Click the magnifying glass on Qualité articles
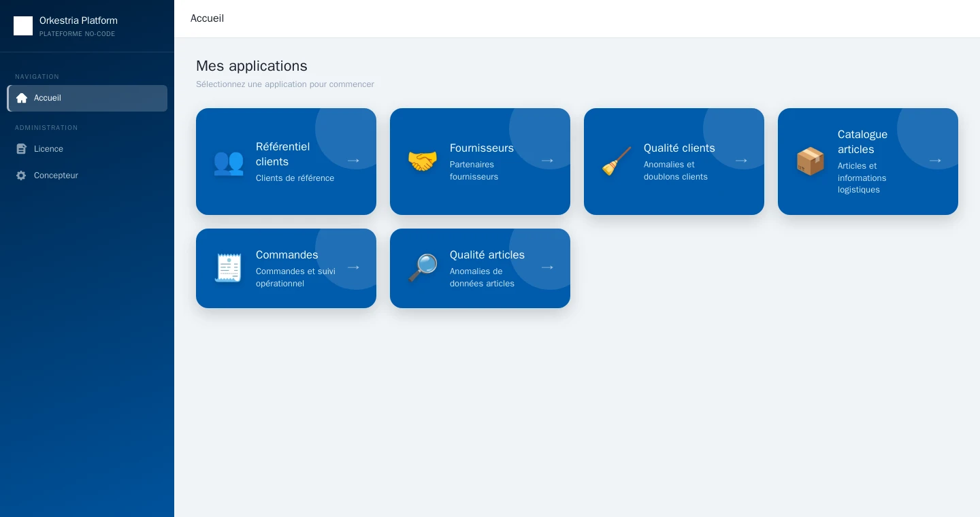Viewport: 980px width, 517px height. click(423, 268)
